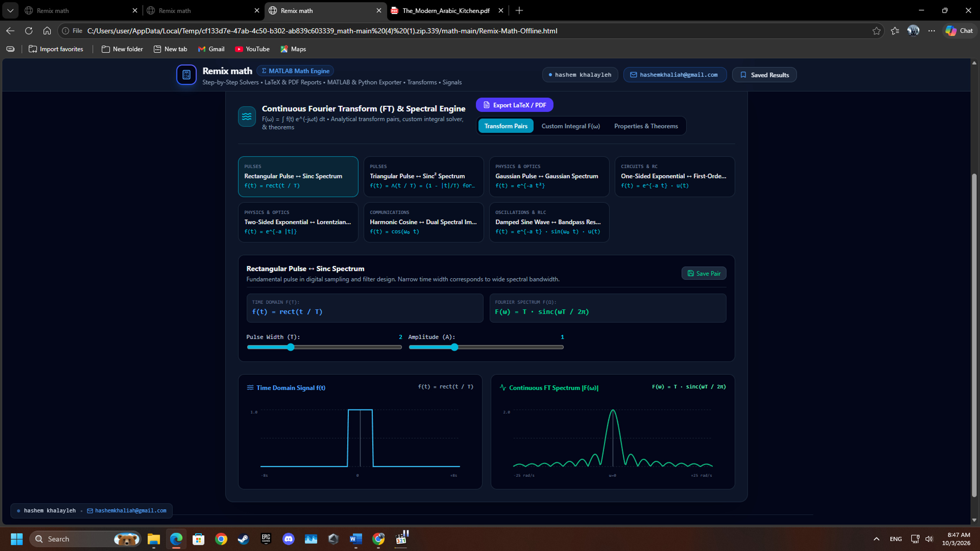The width and height of the screenshot is (980, 551).
Task: Show hidden icons in system tray
Action: [x=876, y=539]
